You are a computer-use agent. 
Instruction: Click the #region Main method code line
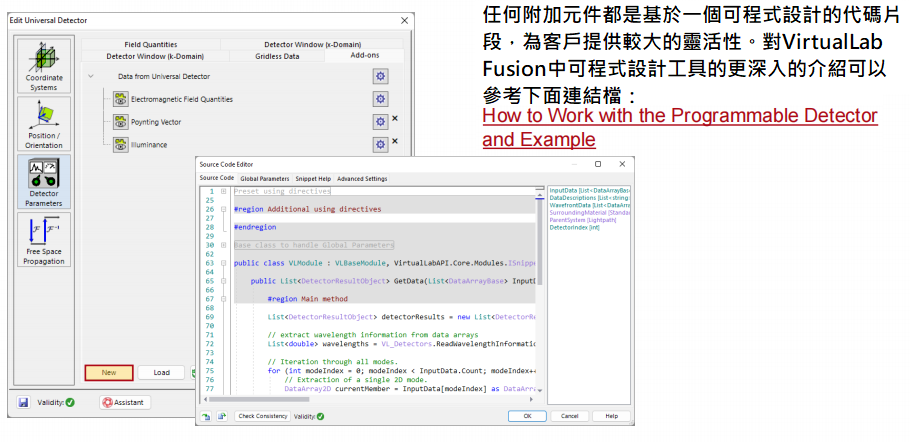(308, 299)
